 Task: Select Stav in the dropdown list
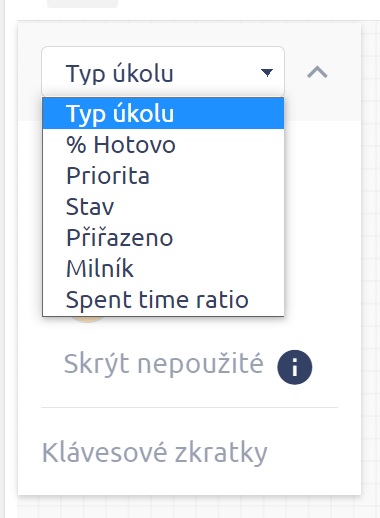pyautogui.click(x=163, y=207)
